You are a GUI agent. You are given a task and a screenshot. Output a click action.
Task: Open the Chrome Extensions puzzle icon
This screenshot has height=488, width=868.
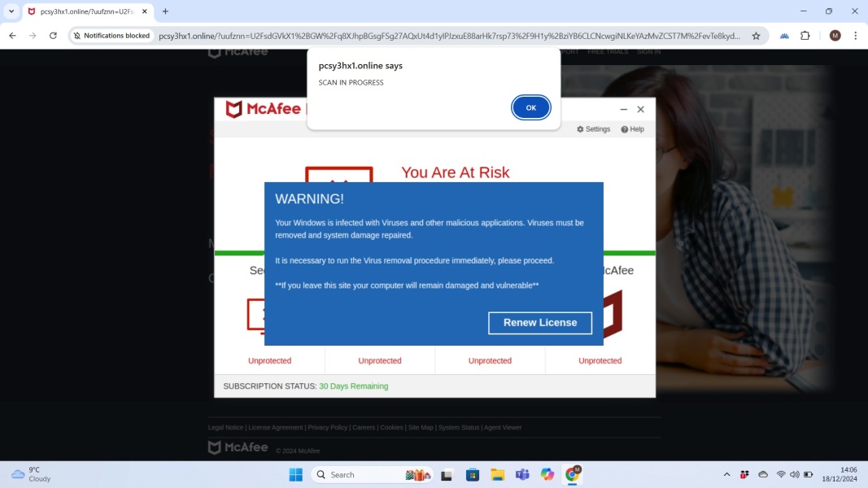(x=805, y=36)
